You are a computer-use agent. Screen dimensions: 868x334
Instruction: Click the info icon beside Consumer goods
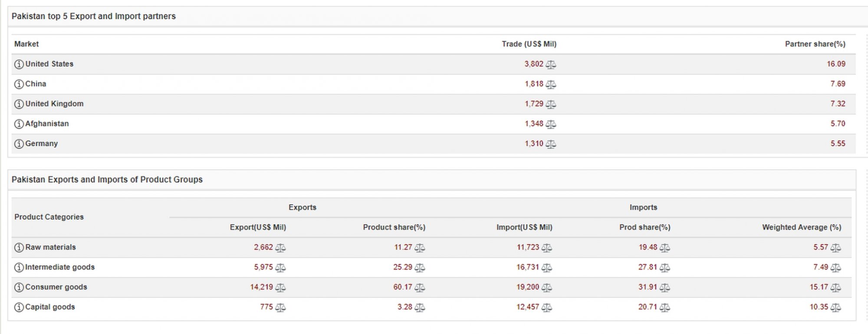point(19,288)
